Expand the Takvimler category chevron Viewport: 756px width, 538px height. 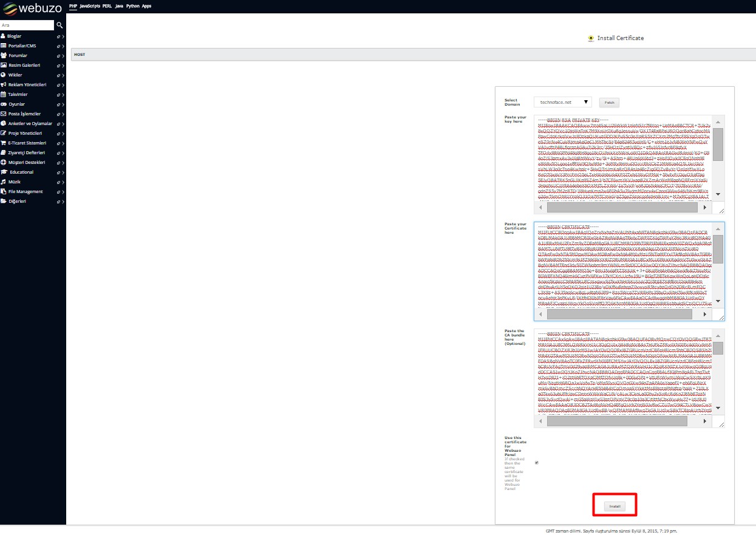[x=63, y=95]
